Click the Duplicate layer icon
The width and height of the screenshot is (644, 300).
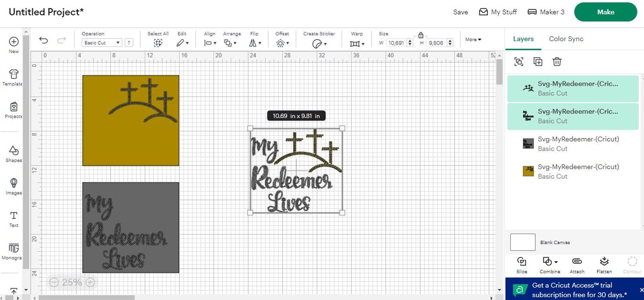pos(538,62)
